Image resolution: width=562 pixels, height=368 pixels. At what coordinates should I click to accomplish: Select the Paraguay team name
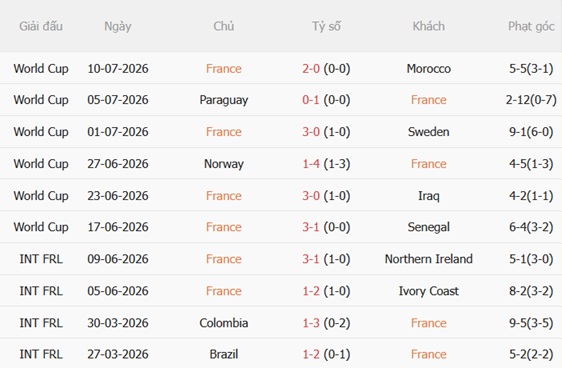click(224, 100)
